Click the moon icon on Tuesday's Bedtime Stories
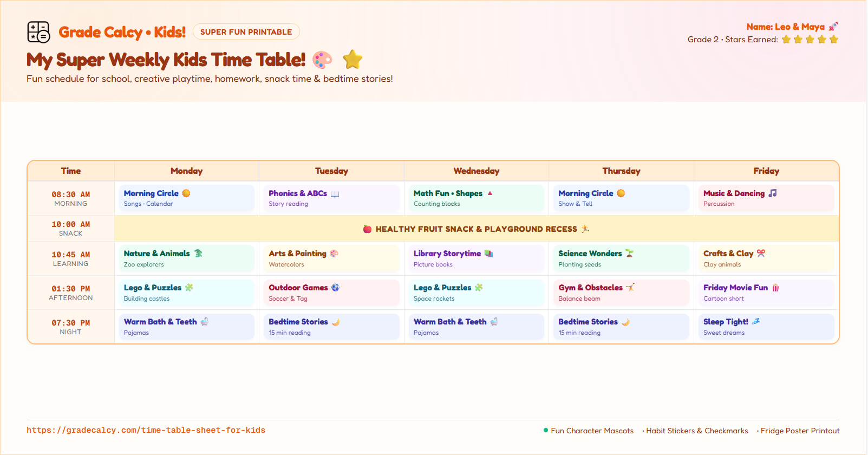 pos(336,322)
